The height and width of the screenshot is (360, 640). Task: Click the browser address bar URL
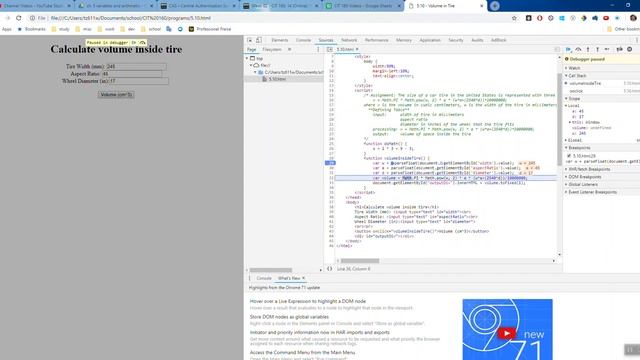(x=131, y=18)
